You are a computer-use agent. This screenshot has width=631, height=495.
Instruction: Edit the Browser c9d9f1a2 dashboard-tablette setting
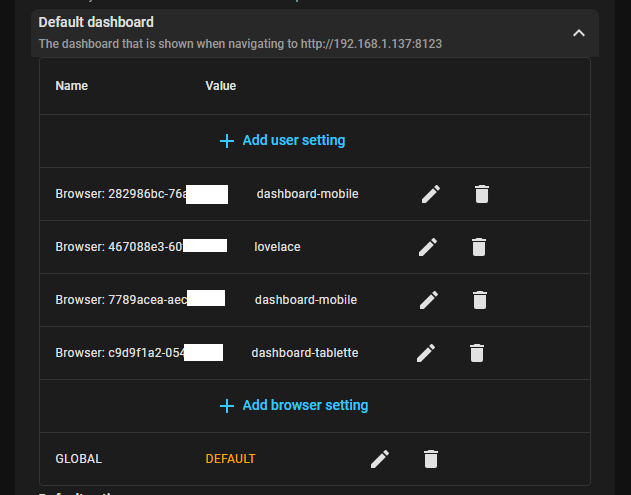(426, 352)
